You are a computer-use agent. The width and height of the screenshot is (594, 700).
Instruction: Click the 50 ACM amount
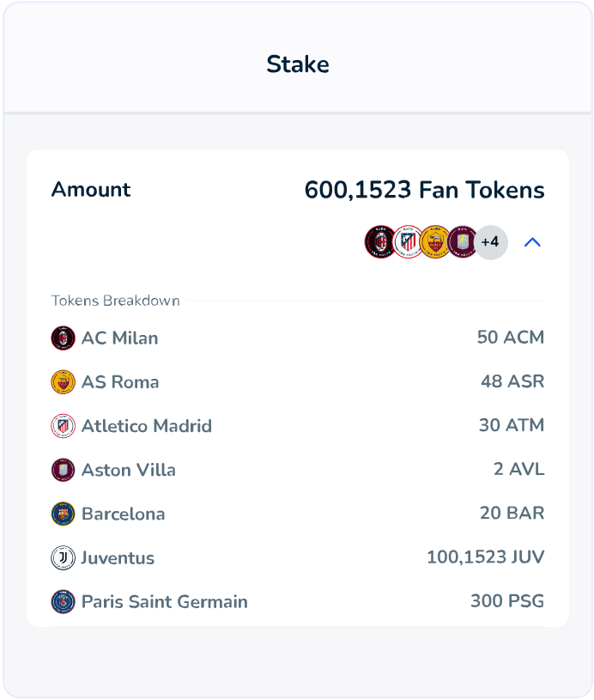click(x=510, y=338)
